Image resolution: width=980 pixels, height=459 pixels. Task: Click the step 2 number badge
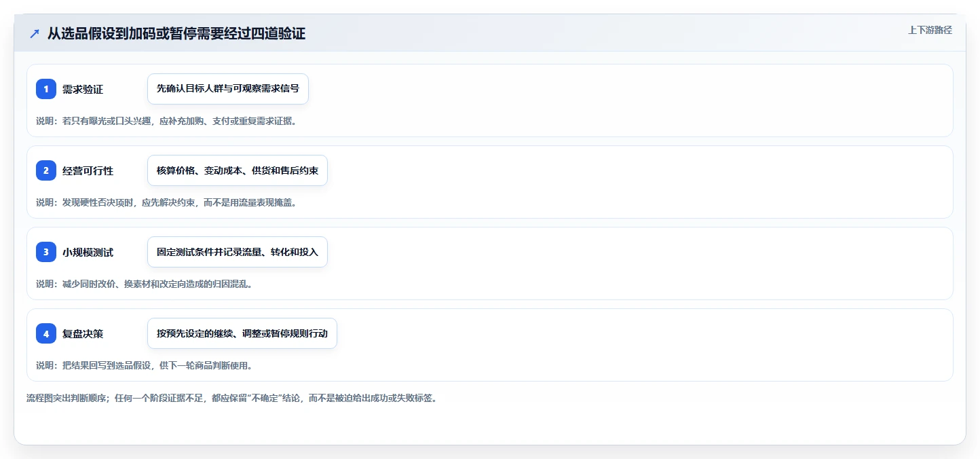[46, 170]
